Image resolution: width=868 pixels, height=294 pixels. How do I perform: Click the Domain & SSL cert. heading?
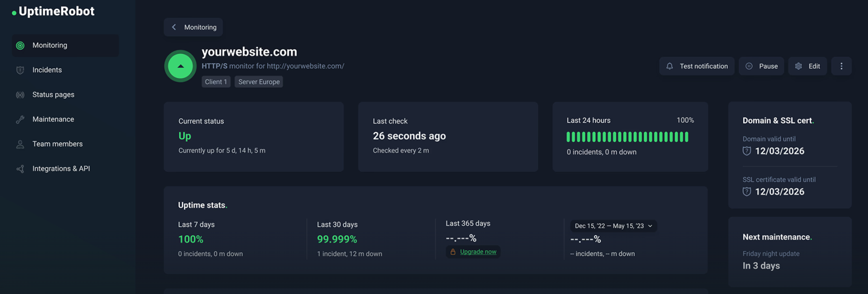(778, 120)
